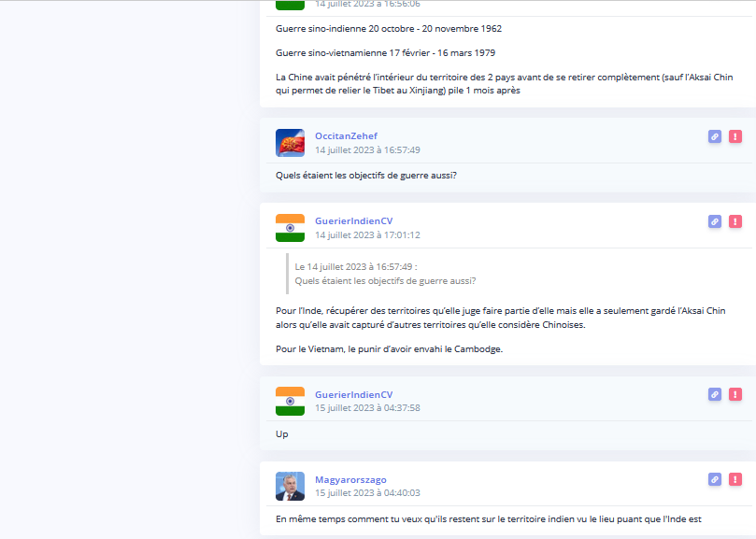Image resolution: width=756 pixels, height=539 pixels.
Task: Click timestamp 14 juillet 2023 à 16:57:49
Action: [367, 150]
